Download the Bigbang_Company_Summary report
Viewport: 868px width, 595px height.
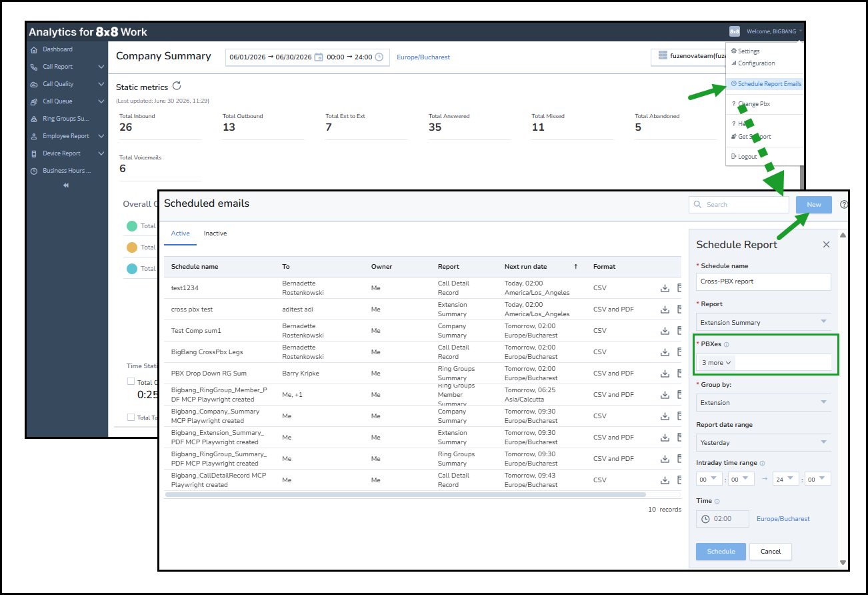665,416
